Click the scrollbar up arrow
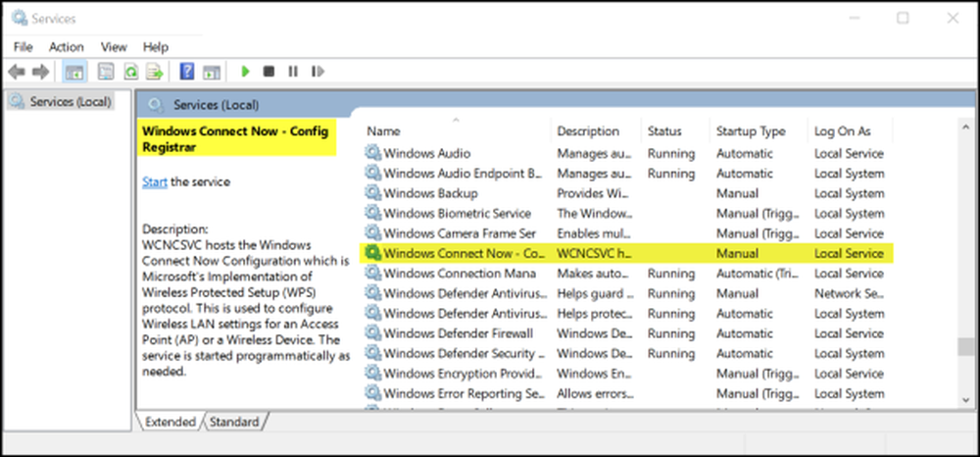Screen dimensions: 980x457 click(x=965, y=127)
